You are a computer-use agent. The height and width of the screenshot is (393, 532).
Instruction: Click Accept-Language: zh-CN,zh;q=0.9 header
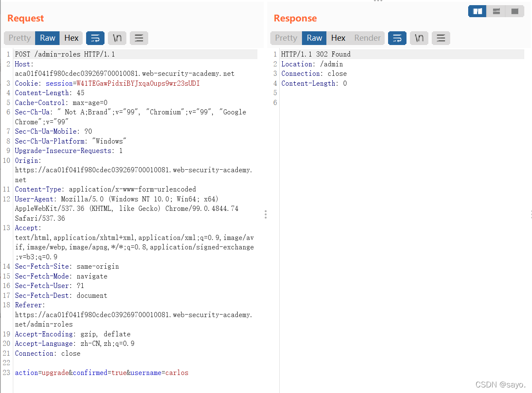[75, 344]
